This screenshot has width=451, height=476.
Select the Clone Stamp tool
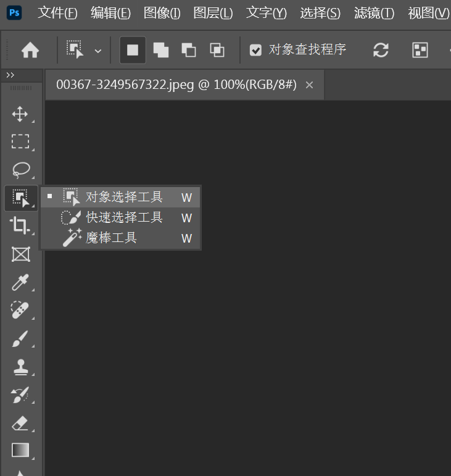20,367
